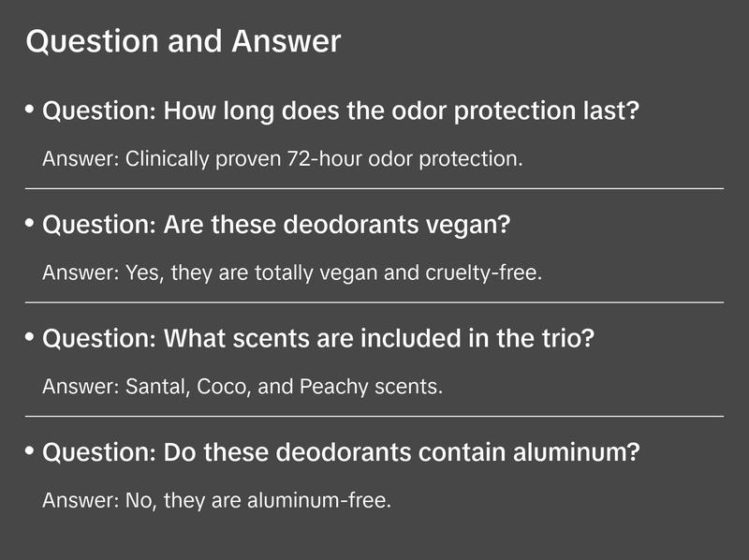Click the bullet beside the vegan question
Viewport: 749px width, 560px height.
click(x=30, y=224)
